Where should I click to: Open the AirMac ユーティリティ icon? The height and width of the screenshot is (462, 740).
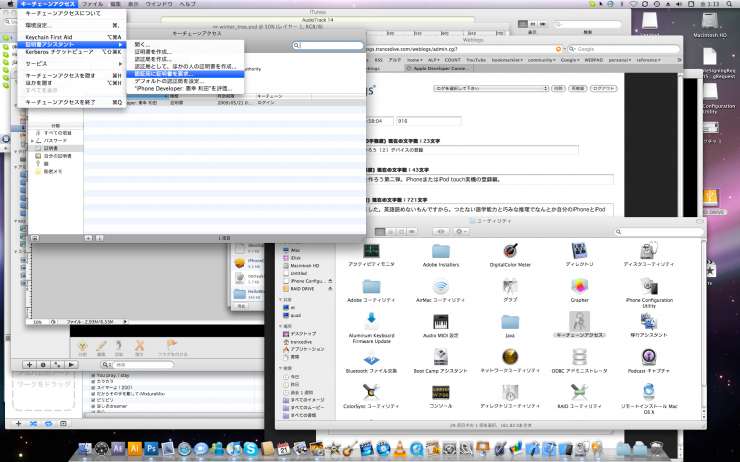(441, 286)
